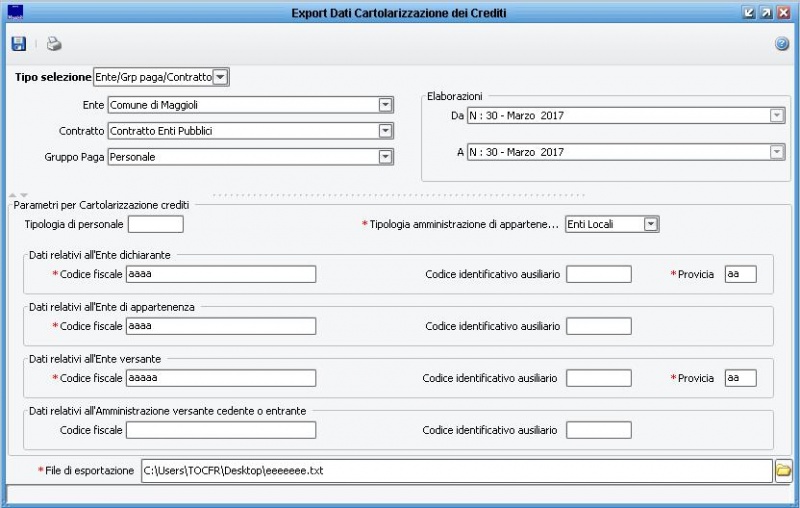This screenshot has height=508, width=800.
Task: Click the folder browse icon for export file
Action: 783,470
